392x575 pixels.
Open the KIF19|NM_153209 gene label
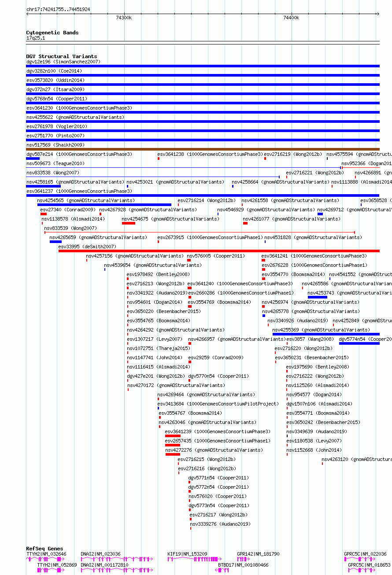[187, 554]
